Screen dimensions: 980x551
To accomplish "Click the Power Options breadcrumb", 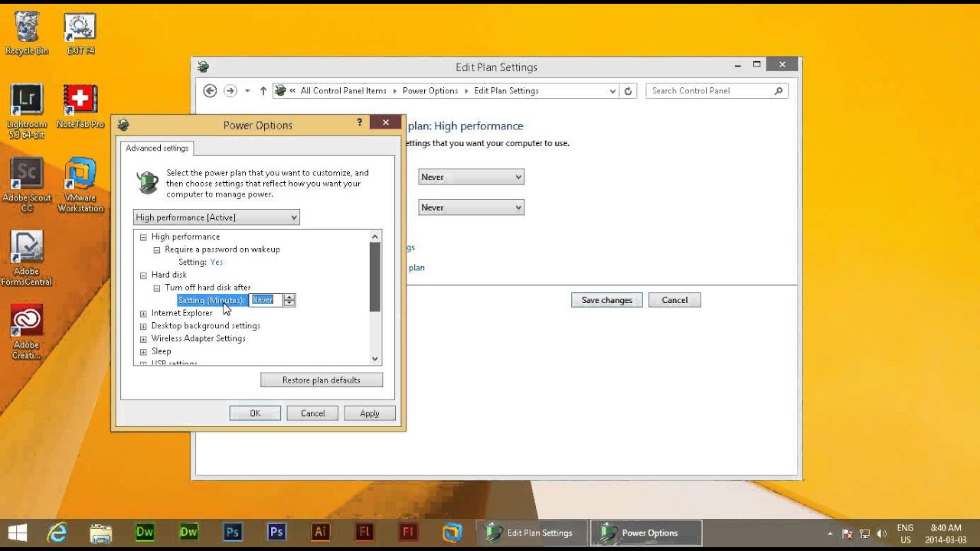I will 430,90.
